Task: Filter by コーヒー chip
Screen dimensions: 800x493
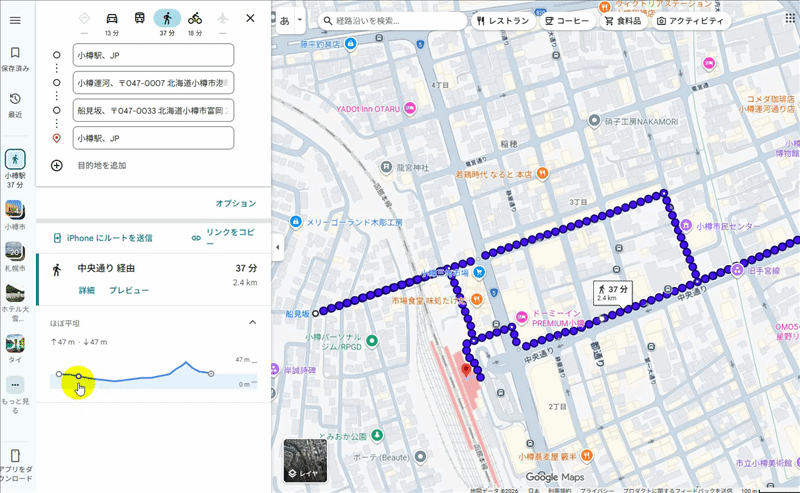Action: coord(567,21)
